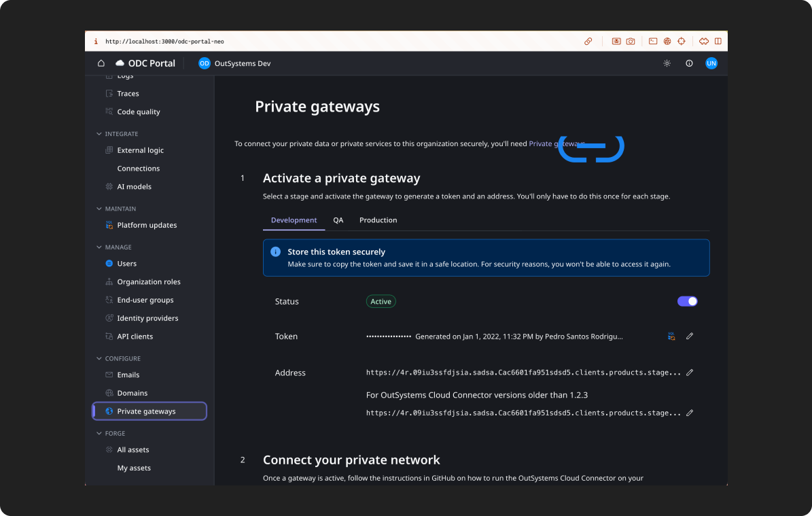Click the globe icon in the browser toolbar
The image size is (812, 516).
tap(667, 41)
